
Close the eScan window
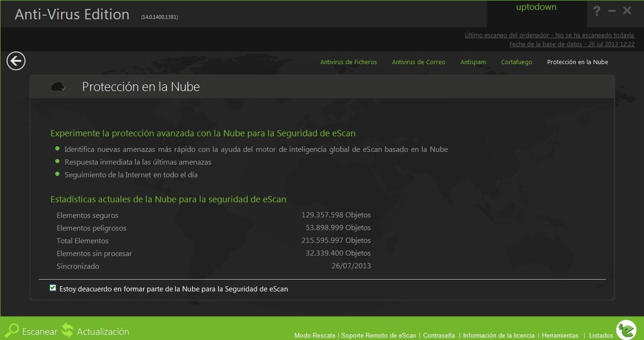pyautogui.click(x=627, y=11)
